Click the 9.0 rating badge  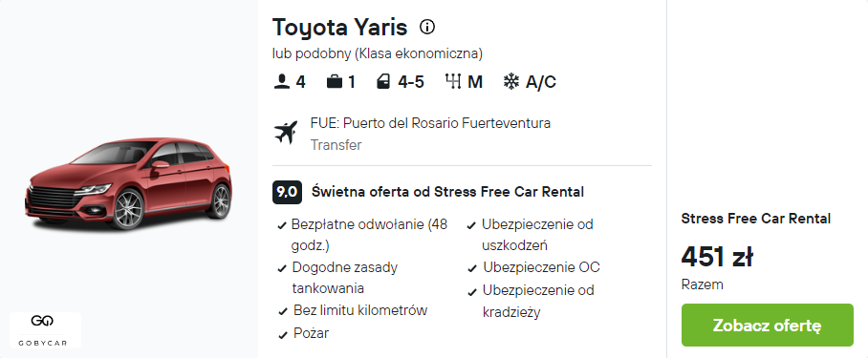click(287, 192)
